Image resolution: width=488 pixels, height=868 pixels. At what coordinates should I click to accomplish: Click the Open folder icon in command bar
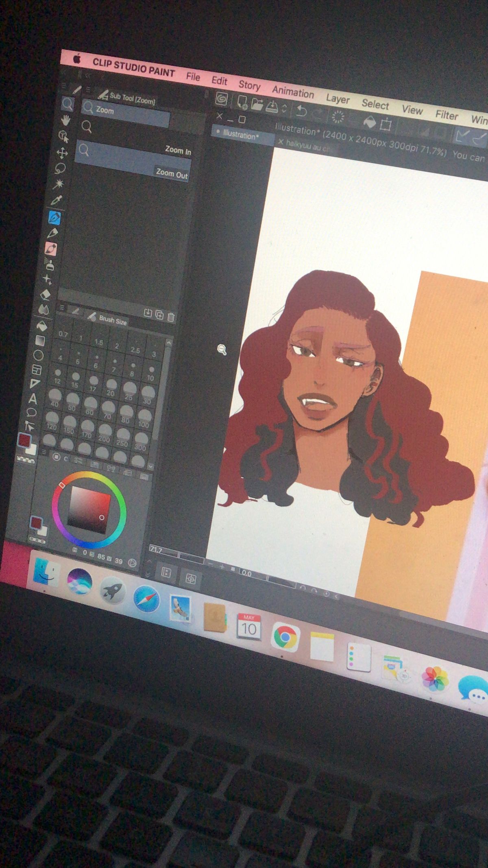pyautogui.click(x=257, y=104)
